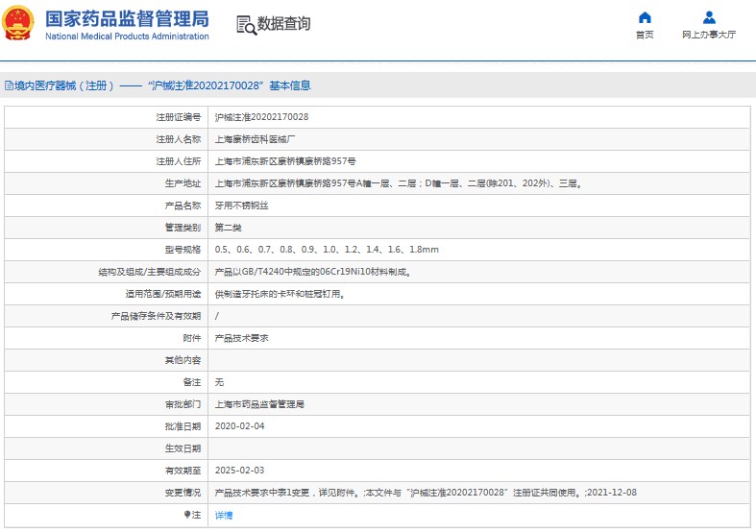Click the 首页 home icon
Viewport: 756px width, 532px height.
point(645,17)
